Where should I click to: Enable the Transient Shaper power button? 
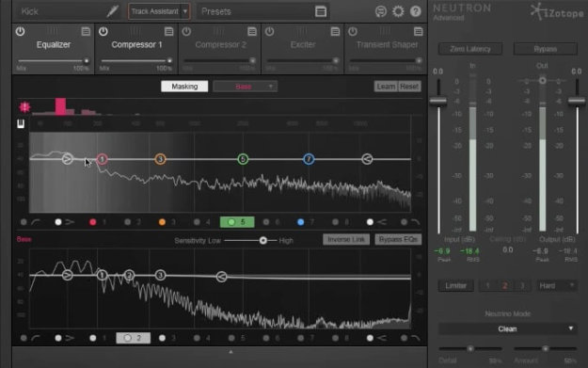pos(353,31)
